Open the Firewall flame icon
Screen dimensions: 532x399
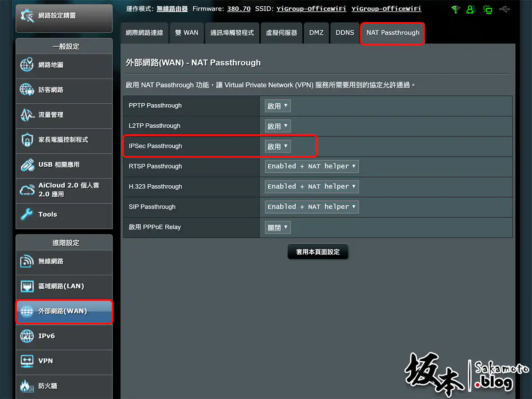tap(27, 386)
